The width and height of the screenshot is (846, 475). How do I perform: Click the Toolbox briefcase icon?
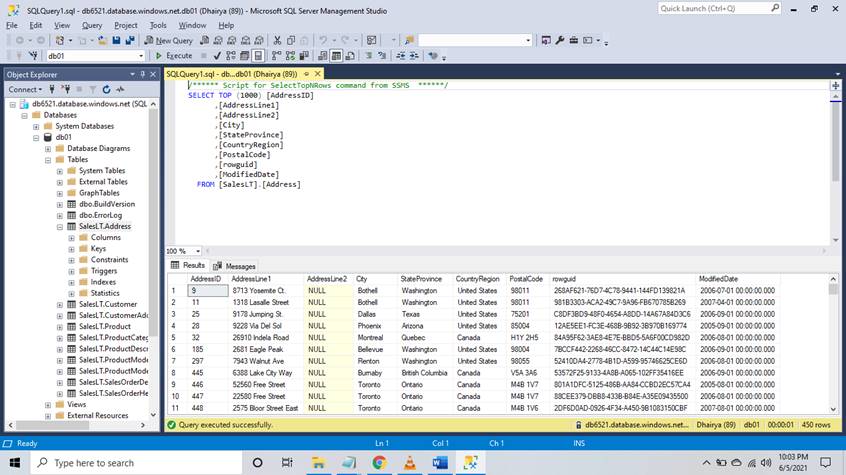click(x=574, y=40)
